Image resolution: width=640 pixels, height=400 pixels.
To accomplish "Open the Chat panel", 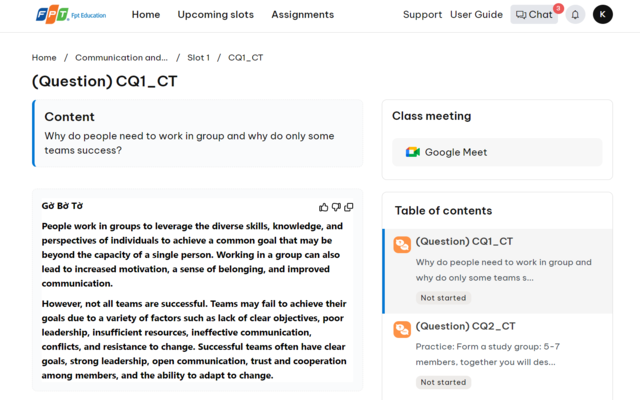I will click(x=534, y=15).
